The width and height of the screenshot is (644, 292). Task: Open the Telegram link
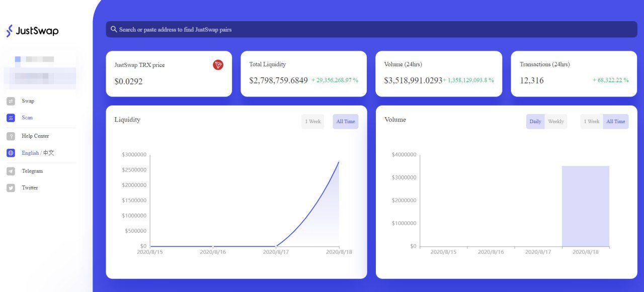tap(32, 171)
